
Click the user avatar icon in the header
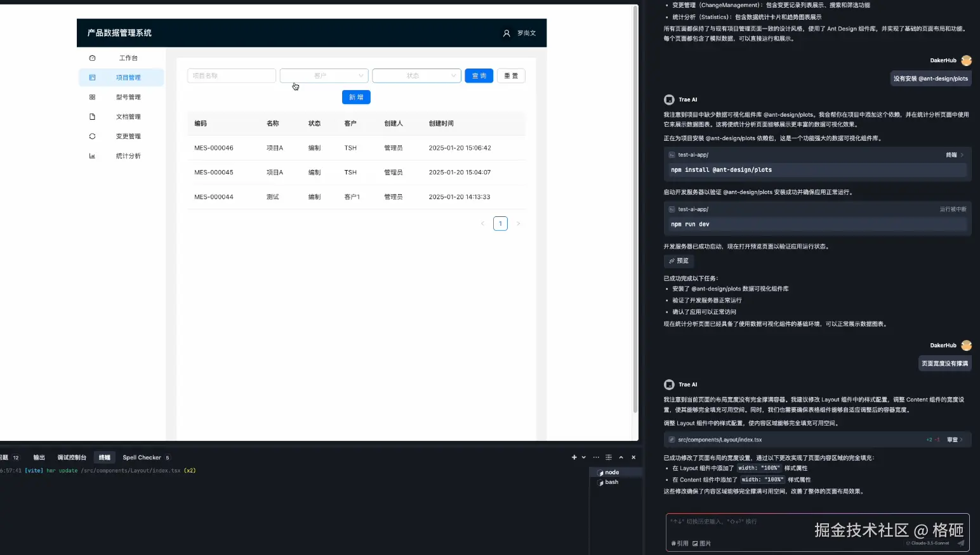click(x=507, y=33)
